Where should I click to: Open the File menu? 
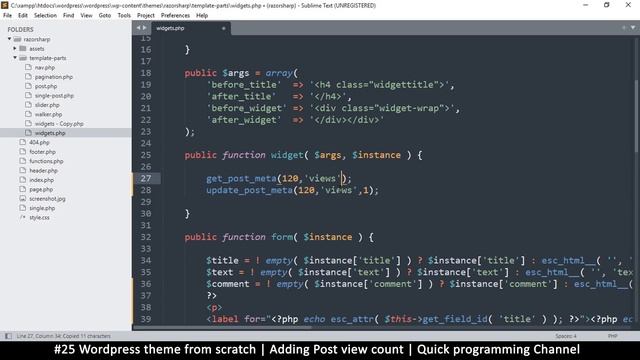(x=7, y=16)
